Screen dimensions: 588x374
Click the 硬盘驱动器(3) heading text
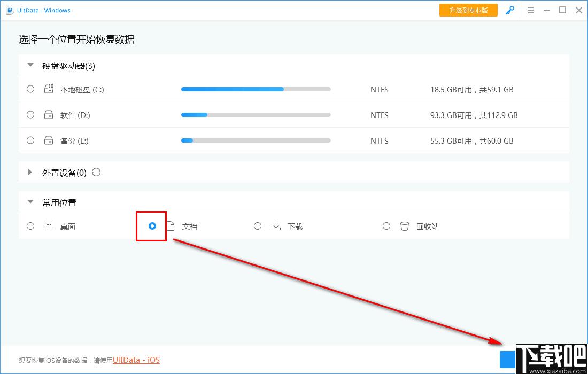[68, 66]
